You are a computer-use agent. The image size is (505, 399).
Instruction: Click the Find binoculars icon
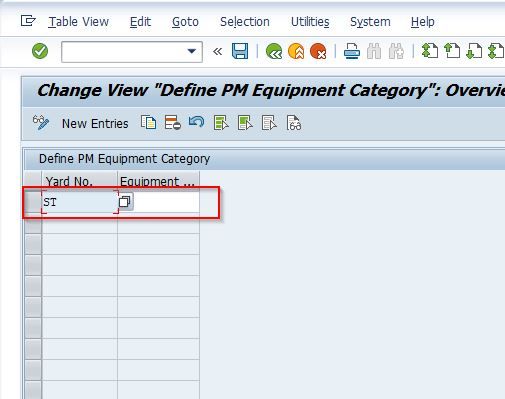[x=374, y=51]
